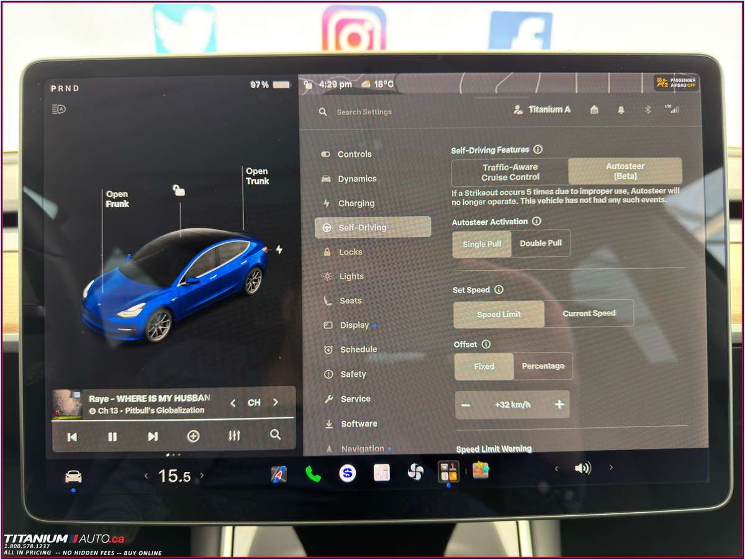Open the Set Speed info icon

click(x=499, y=289)
